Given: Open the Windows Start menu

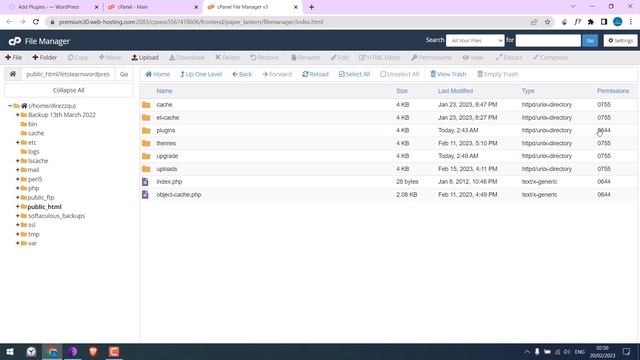Looking at the screenshot, I should [x=10, y=351].
